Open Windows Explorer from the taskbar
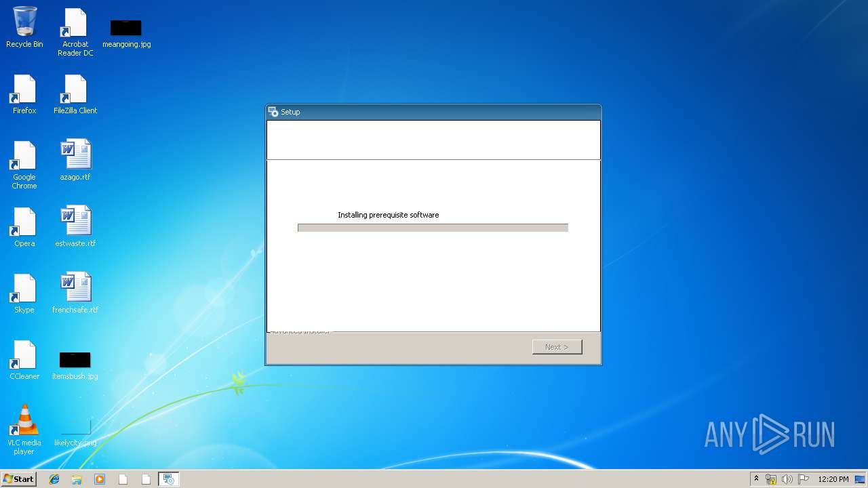The width and height of the screenshot is (868, 488). pos(77,479)
